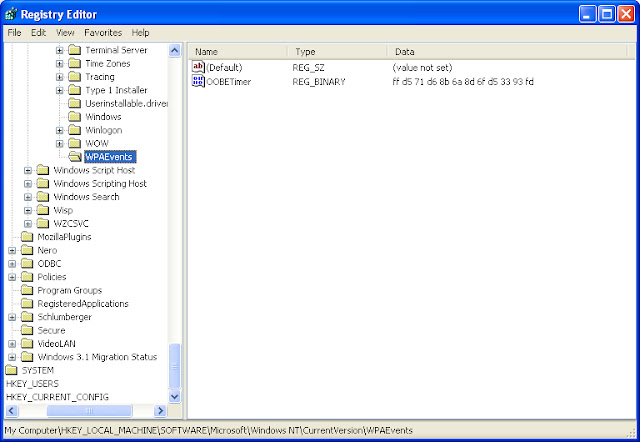Image resolution: width=640 pixels, height=442 pixels.
Task: Click the Userinstallable.drivers folder icon
Action: tap(75, 104)
